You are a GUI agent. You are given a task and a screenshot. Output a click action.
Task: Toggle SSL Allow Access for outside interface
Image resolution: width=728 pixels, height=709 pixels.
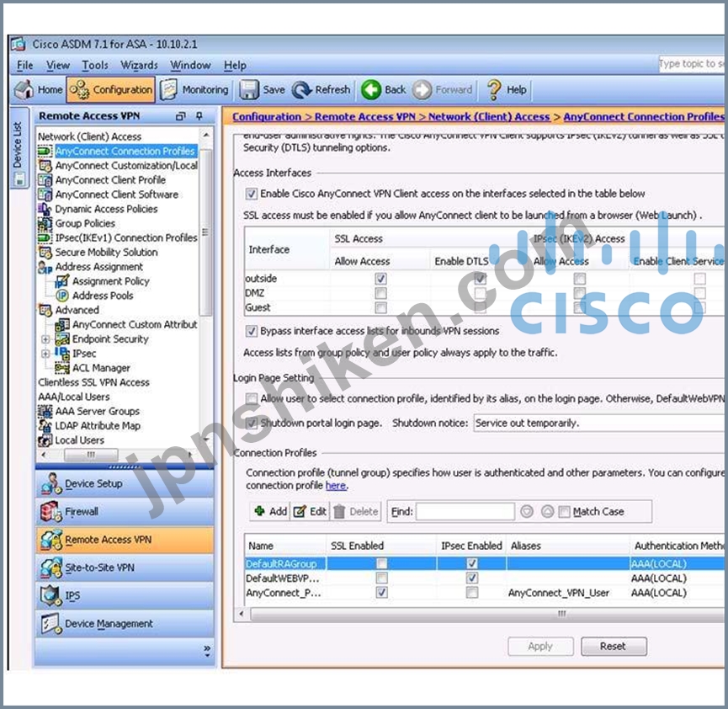tap(380, 279)
